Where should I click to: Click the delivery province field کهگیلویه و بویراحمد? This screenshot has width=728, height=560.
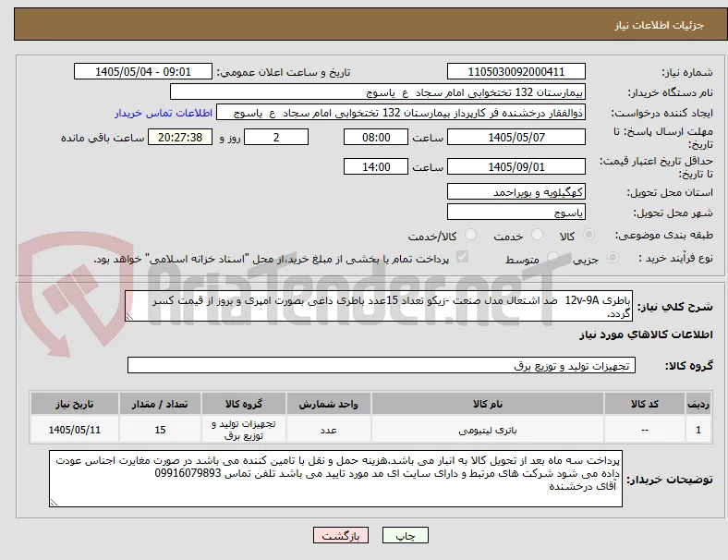(516, 191)
